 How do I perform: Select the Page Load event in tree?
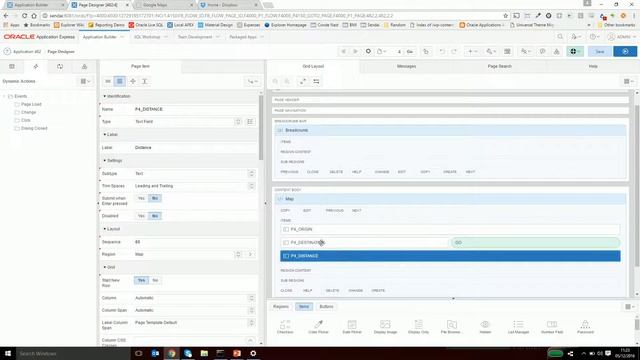tap(31, 104)
